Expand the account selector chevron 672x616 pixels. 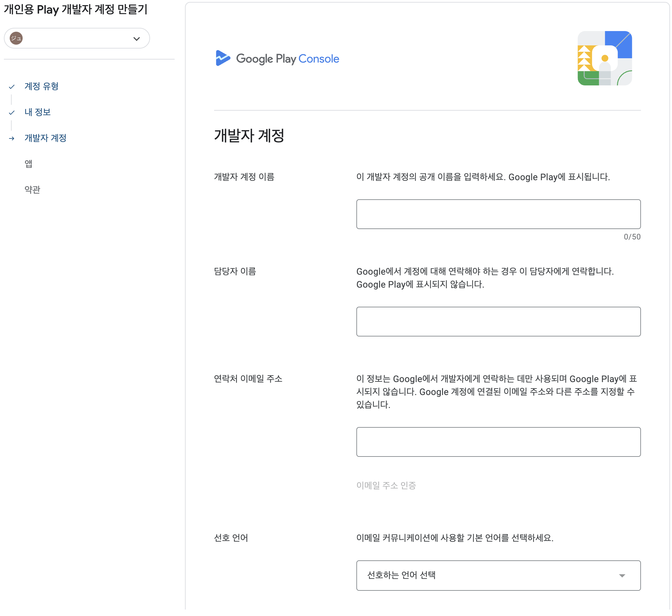click(136, 39)
